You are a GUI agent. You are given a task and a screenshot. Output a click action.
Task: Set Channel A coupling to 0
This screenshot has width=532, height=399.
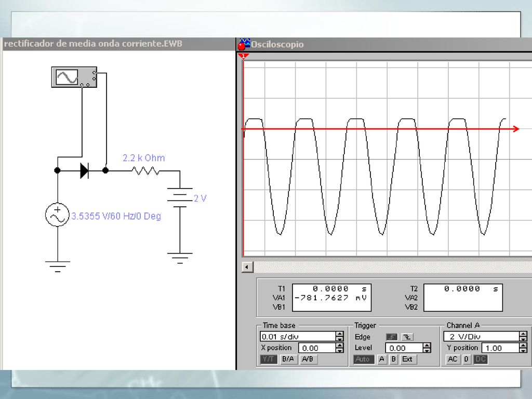(467, 360)
